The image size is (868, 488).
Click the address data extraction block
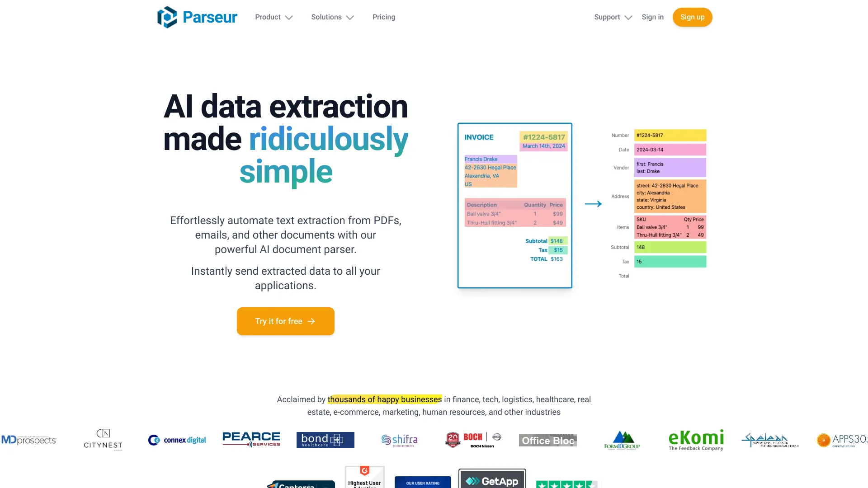tap(669, 196)
